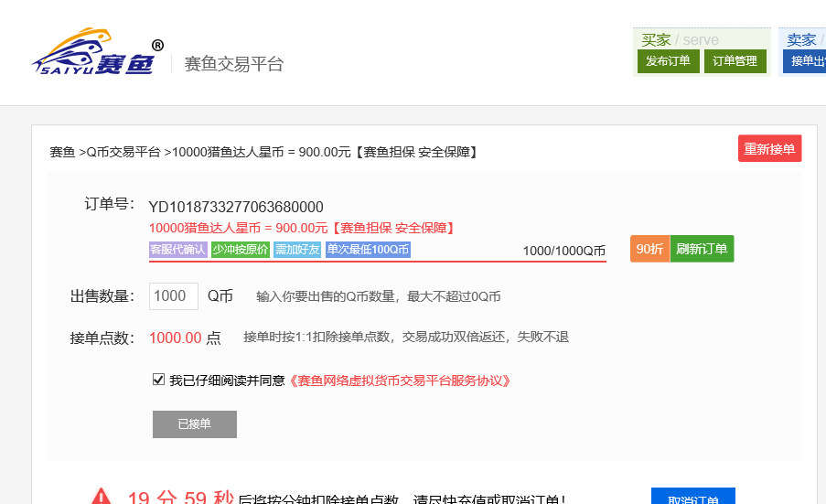Viewport: 826px width, 504px height.
Task: Click the 1000.00 点 points value
Action: click(185, 338)
